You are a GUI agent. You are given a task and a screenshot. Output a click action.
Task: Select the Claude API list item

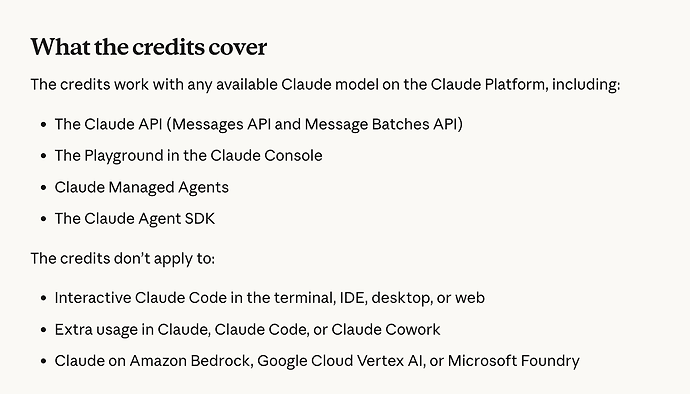259,124
